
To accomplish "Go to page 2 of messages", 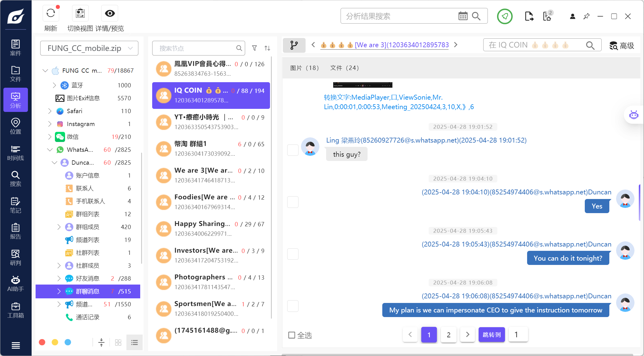I will point(449,335).
